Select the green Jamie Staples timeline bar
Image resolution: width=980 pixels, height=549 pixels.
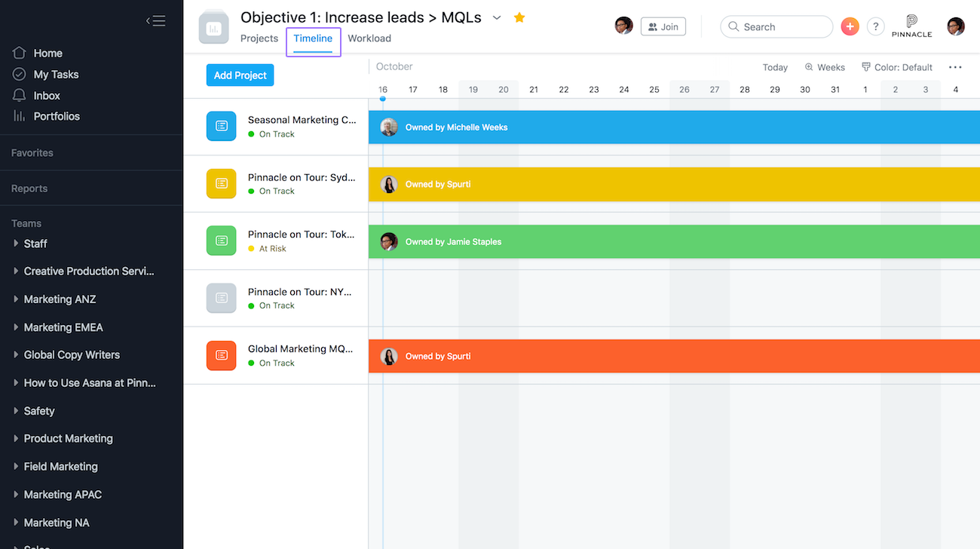tap(674, 241)
